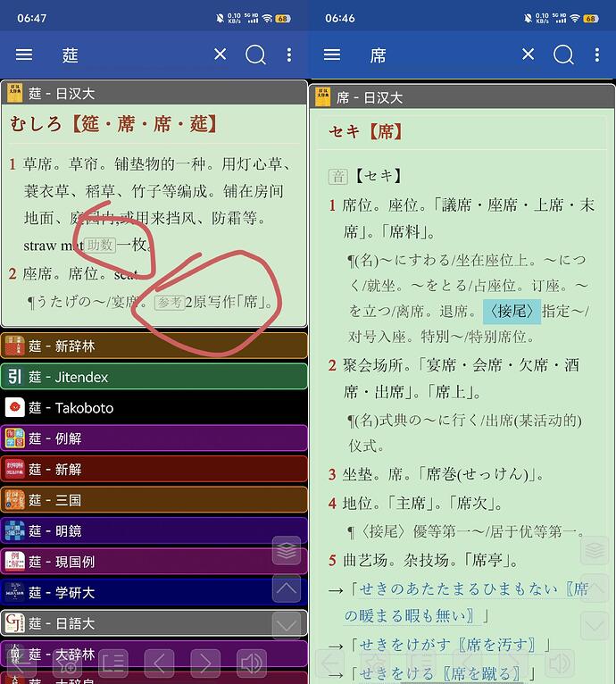Tap the 日汉大 dictionary icon beside 席
The height and width of the screenshot is (684, 616).
click(x=323, y=96)
